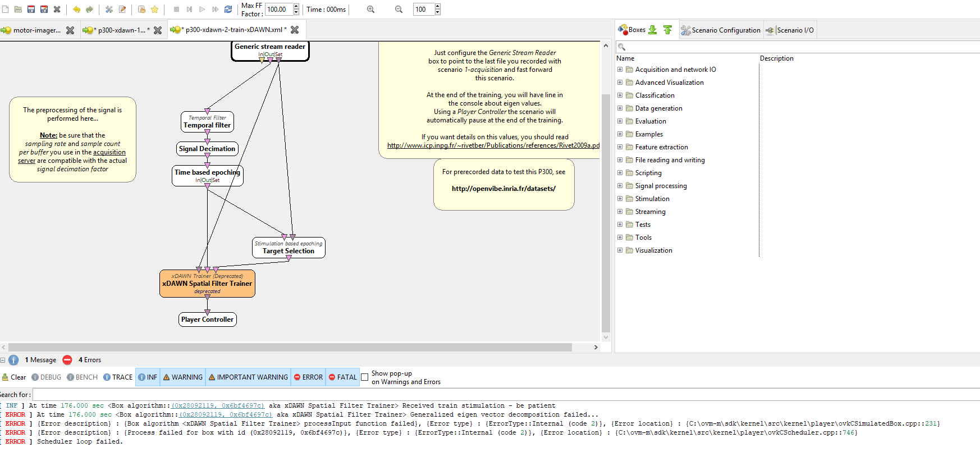Screen dimensions: 980x470
Task: Toggle FATAL log level filter
Action: 342,377
